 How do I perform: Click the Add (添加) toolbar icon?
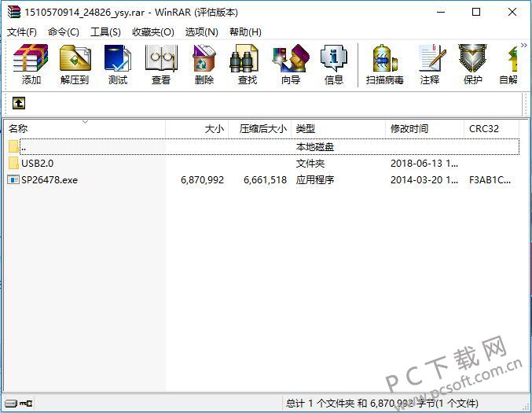(31, 65)
